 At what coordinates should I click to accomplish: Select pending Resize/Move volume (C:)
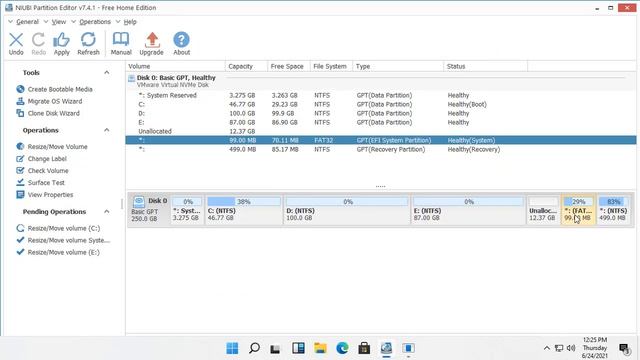point(58,228)
